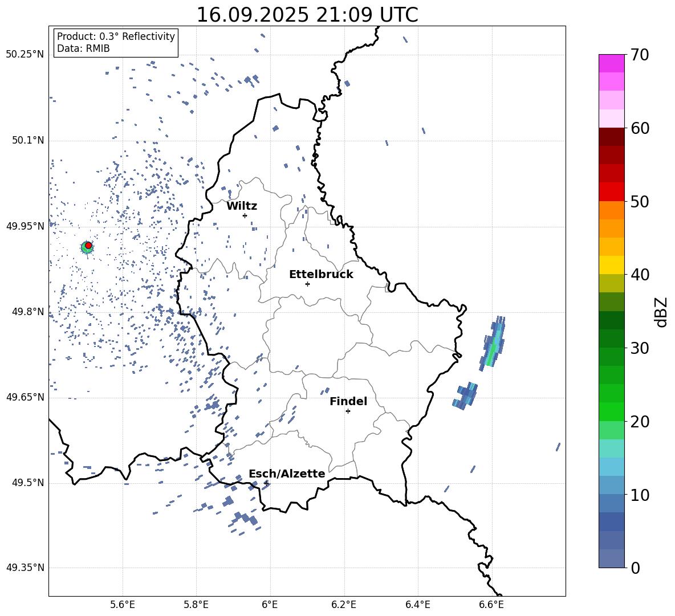The image size is (675, 616).
Task: Click the Findel location cross marker
Action: tap(348, 411)
